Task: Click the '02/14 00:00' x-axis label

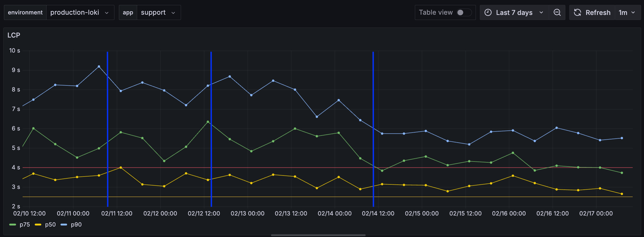Action: coord(335,213)
